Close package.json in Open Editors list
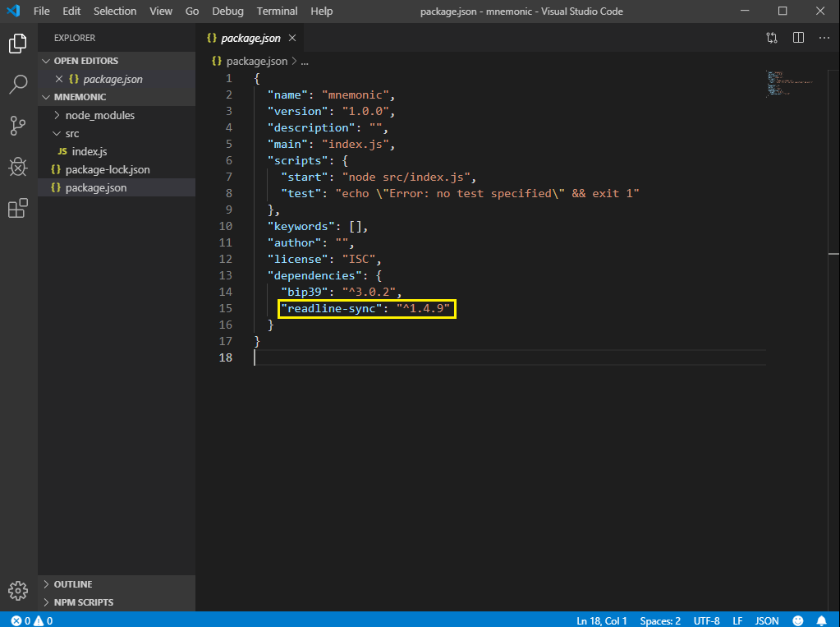840x627 pixels. [x=59, y=79]
